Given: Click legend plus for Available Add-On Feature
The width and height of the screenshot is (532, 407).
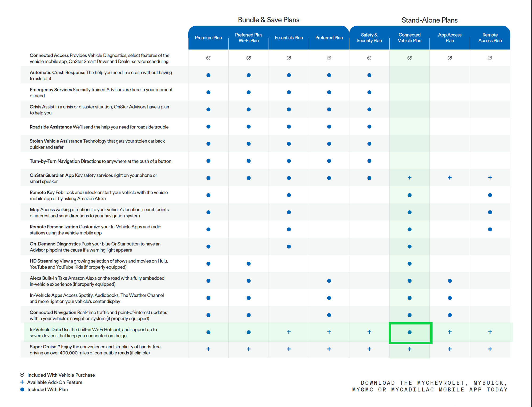Looking at the screenshot, I should point(22,382).
